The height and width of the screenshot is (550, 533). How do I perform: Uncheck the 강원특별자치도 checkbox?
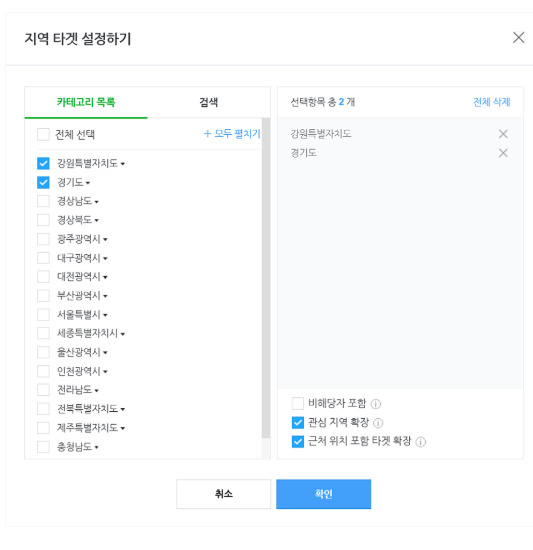click(43, 163)
